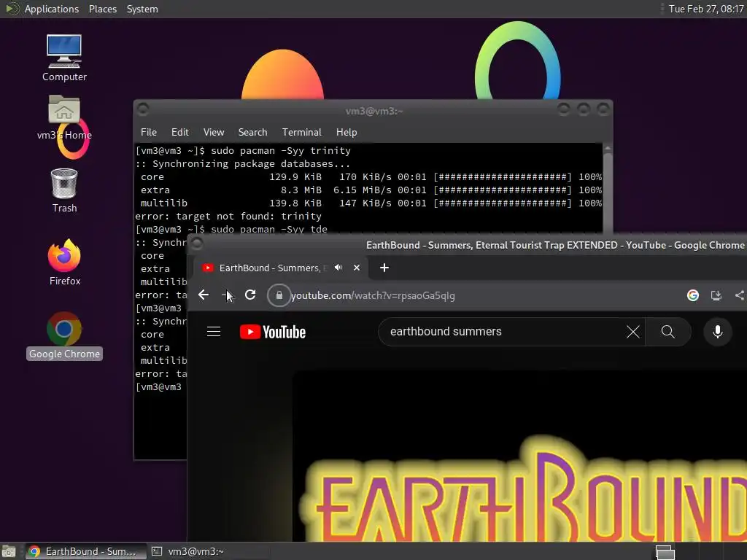Click the share icon in the address bar
This screenshot has height=560, width=747.
(x=740, y=295)
